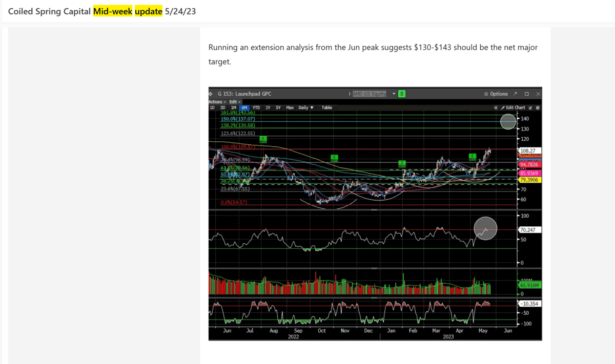Click the Edit Chart button
The width and height of the screenshot is (615, 364).
coord(512,108)
